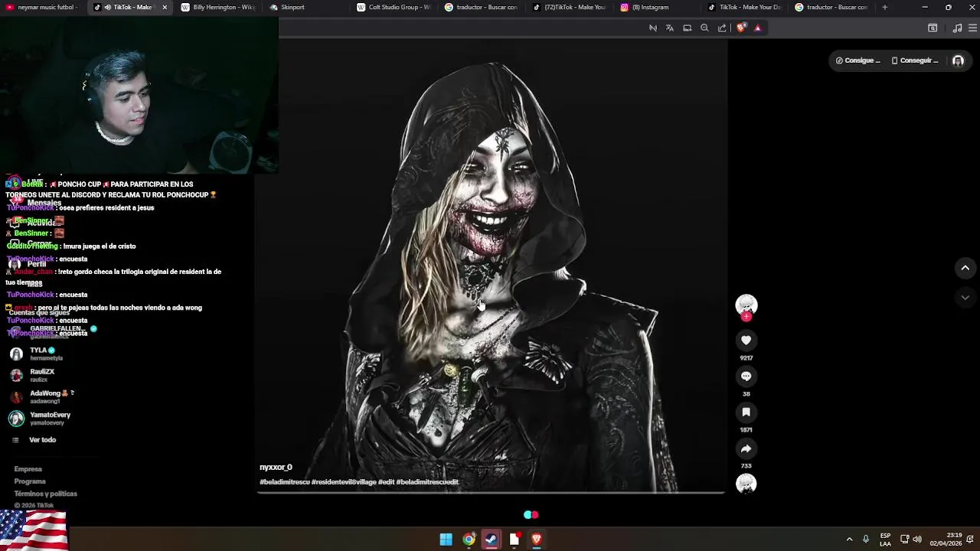The height and width of the screenshot is (551, 980).
Task: Click the translate page icon in address bar
Action: pyautogui.click(x=670, y=28)
